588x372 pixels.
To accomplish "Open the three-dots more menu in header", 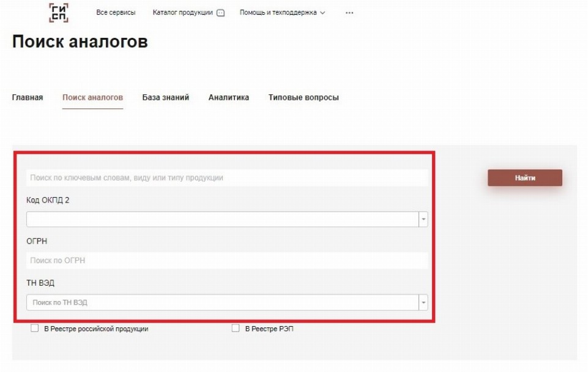I will pos(349,13).
